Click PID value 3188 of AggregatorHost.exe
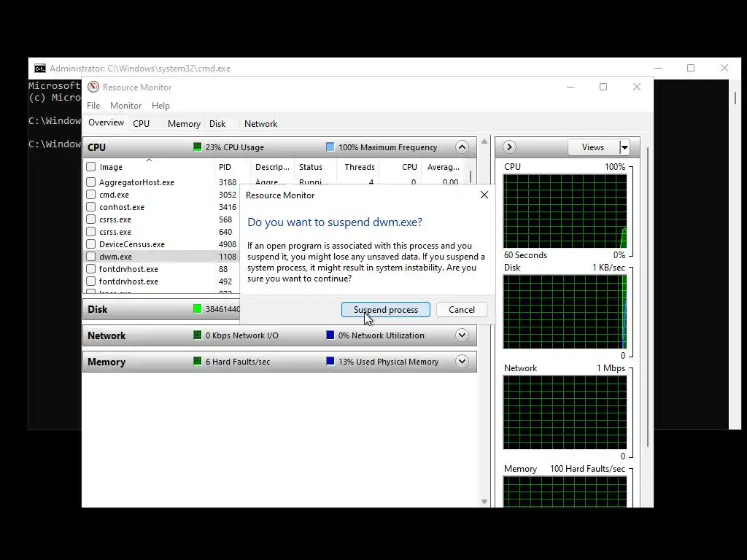747x560 pixels. click(x=228, y=182)
